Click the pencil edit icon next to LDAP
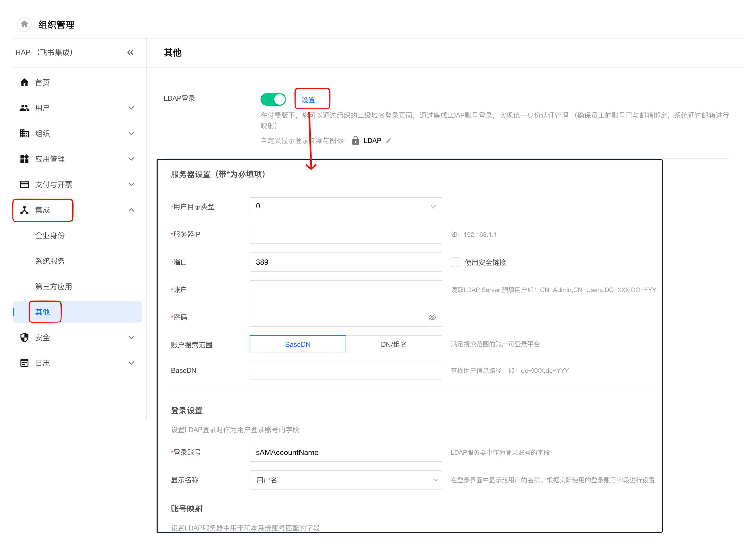 tap(389, 141)
